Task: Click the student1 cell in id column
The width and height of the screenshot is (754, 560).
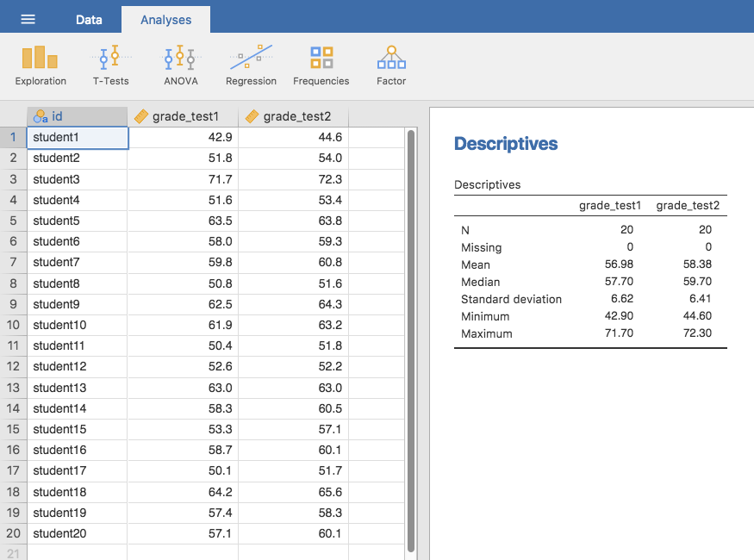Action: 78,137
